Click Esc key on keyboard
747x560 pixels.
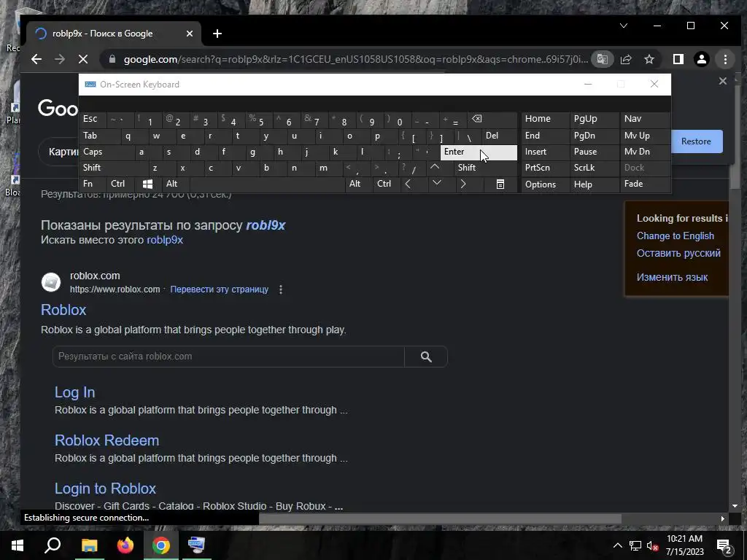93,119
